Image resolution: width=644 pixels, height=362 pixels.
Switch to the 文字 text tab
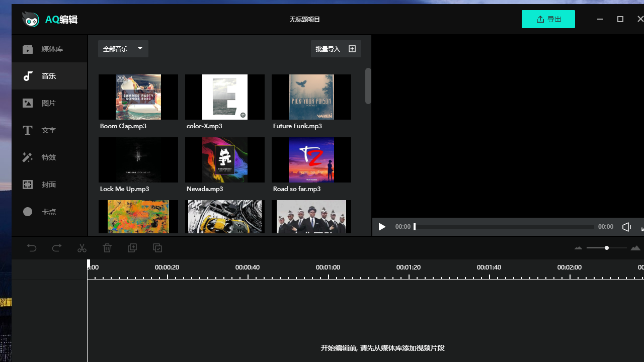coord(49,130)
